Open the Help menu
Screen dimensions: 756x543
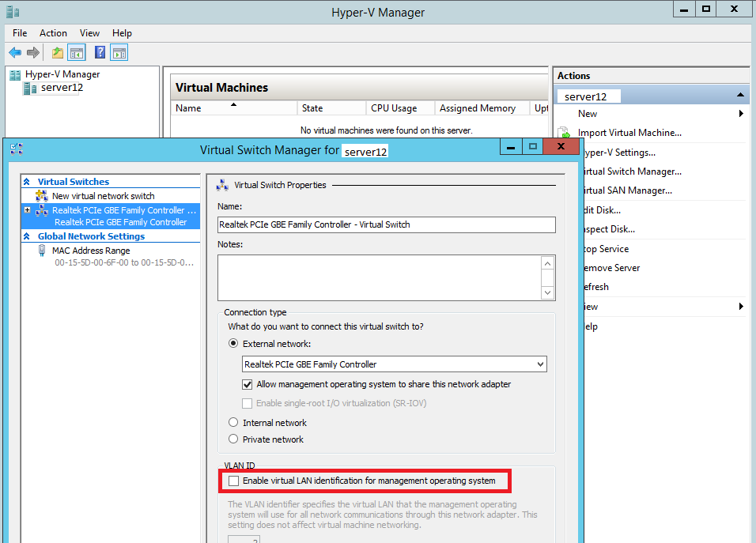coord(122,33)
